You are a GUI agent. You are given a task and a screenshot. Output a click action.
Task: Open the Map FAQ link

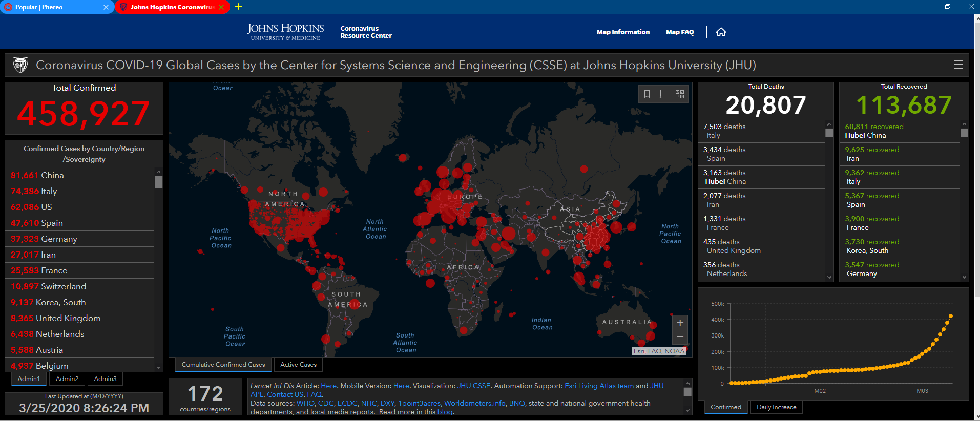coord(680,32)
